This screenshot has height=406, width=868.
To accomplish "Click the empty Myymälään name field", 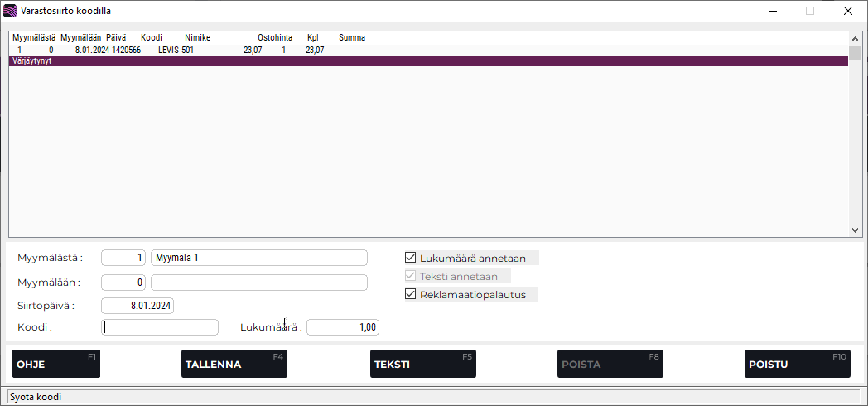I will [258, 283].
